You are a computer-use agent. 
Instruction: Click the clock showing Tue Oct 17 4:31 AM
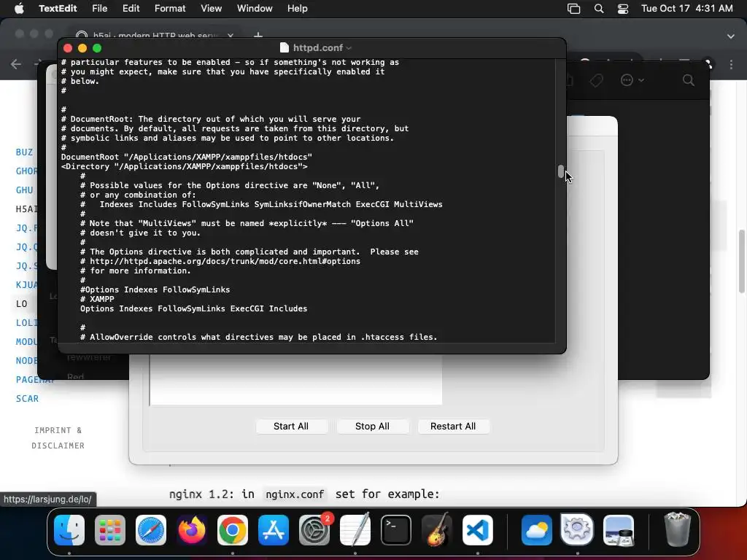click(687, 9)
